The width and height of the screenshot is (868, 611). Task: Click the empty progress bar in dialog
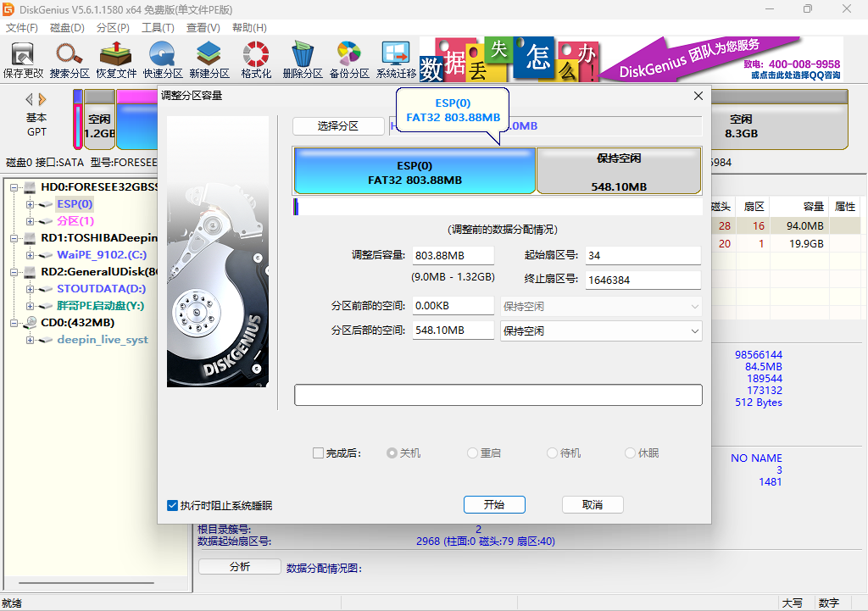(498, 395)
